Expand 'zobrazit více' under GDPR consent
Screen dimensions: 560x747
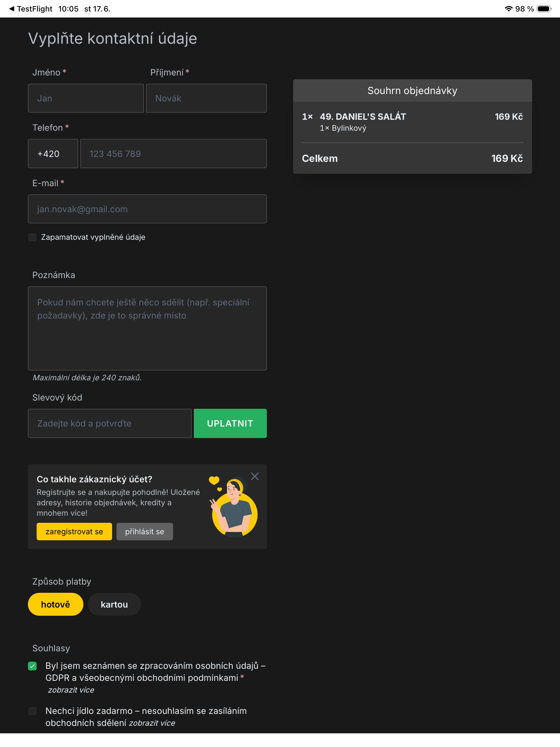coord(71,690)
